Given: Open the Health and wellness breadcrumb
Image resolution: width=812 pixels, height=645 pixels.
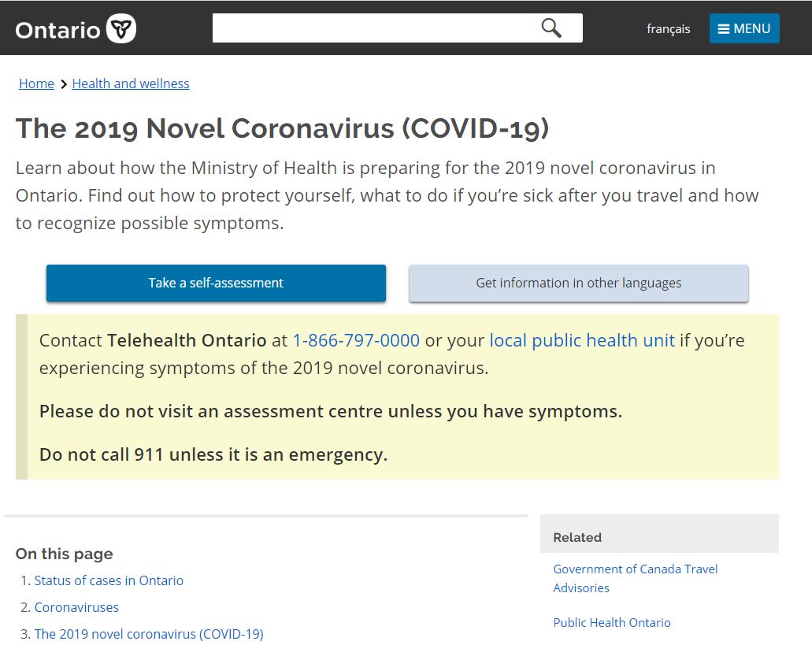Looking at the screenshot, I should pos(131,83).
